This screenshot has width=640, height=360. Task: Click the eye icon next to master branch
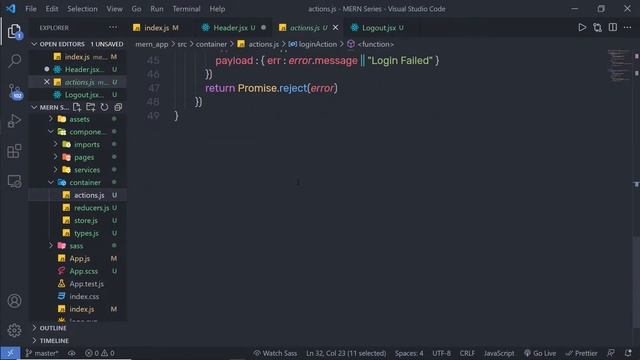coord(72,353)
